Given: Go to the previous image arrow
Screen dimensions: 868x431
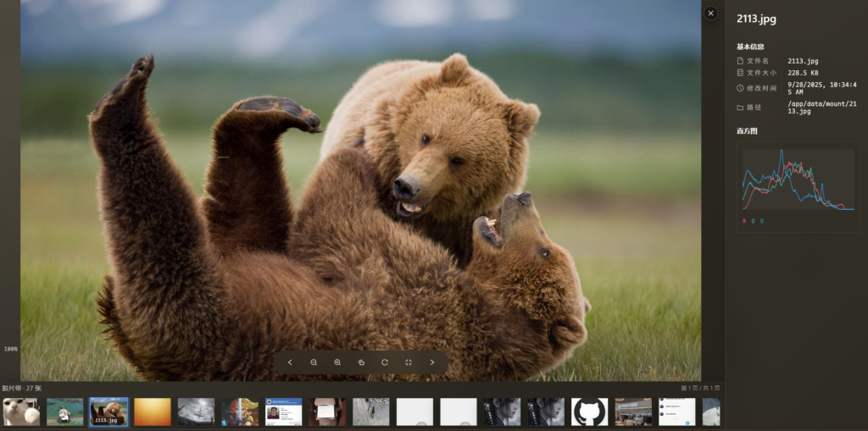Looking at the screenshot, I should tap(290, 362).
